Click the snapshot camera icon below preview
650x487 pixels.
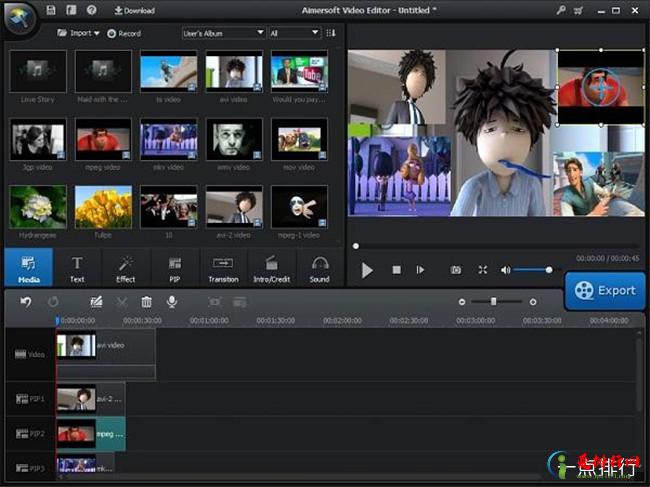(x=456, y=270)
